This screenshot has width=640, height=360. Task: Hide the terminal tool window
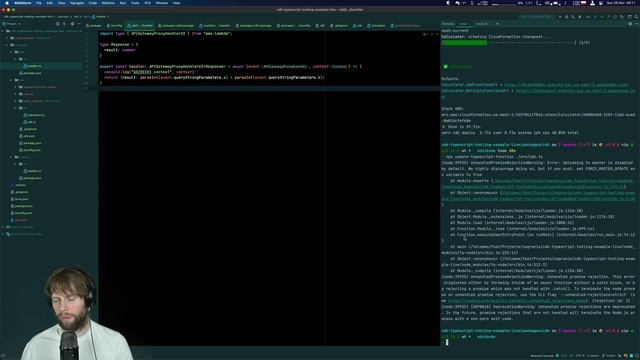tap(636, 24)
